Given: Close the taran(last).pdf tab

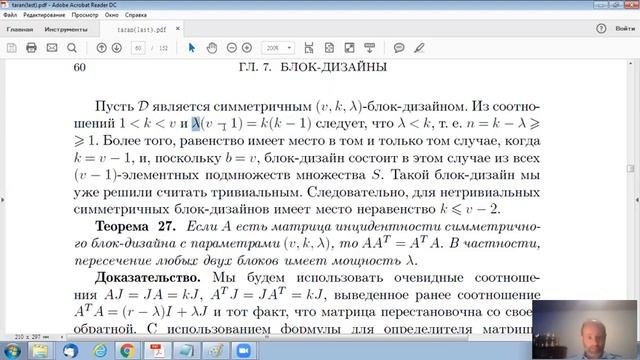Looking at the screenshot, I should [x=178, y=29].
